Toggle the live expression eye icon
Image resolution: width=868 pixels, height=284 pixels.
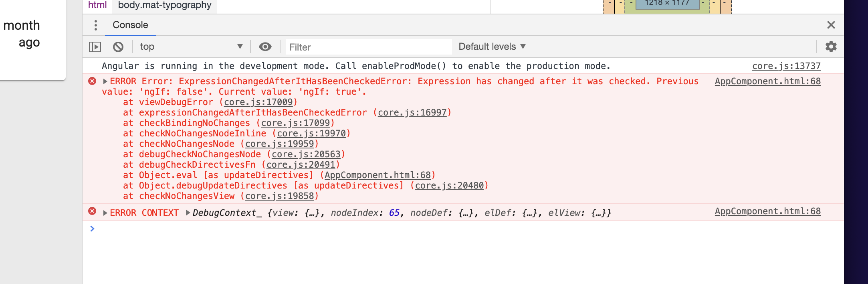tap(265, 47)
